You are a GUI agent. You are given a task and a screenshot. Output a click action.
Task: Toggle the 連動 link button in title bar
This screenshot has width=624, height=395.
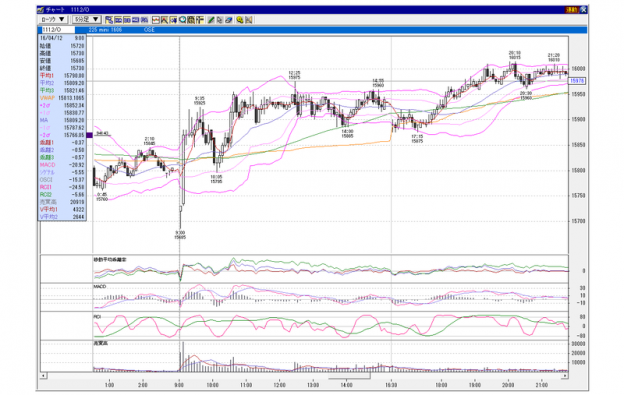click(571, 10)
